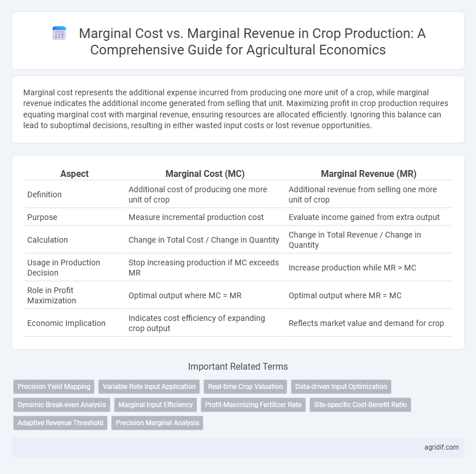Open the Real-time Crop Valuation tag
The height and width of the screenshot is (474, 476).
(x=245, y=387)
